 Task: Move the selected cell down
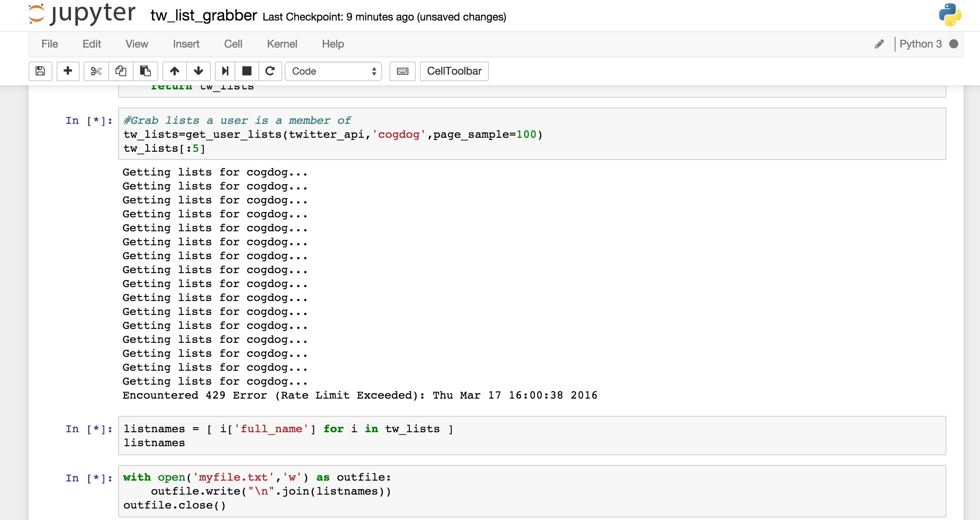pos(198,71)
